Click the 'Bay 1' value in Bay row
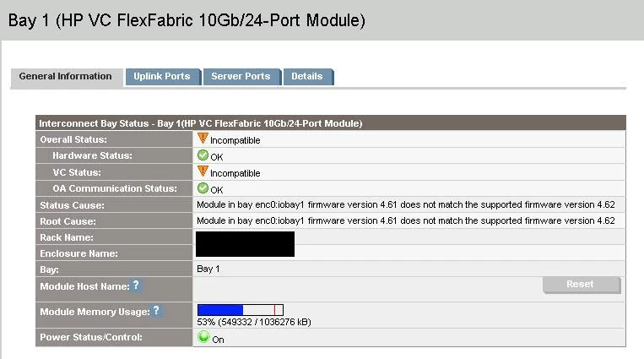Screen dimensions: 644x359 (208, 269)
